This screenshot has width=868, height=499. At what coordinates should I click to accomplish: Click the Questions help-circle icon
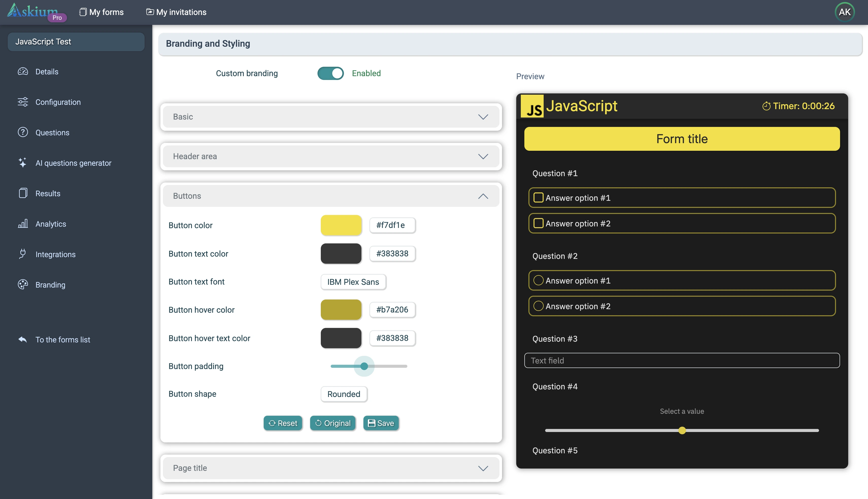pos(23,132)
